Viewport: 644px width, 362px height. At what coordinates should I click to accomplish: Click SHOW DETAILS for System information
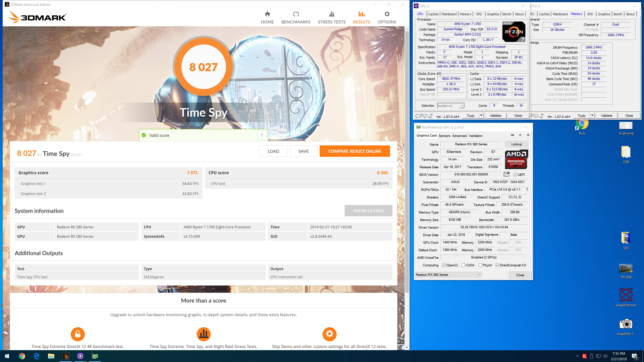click(368, 211)
